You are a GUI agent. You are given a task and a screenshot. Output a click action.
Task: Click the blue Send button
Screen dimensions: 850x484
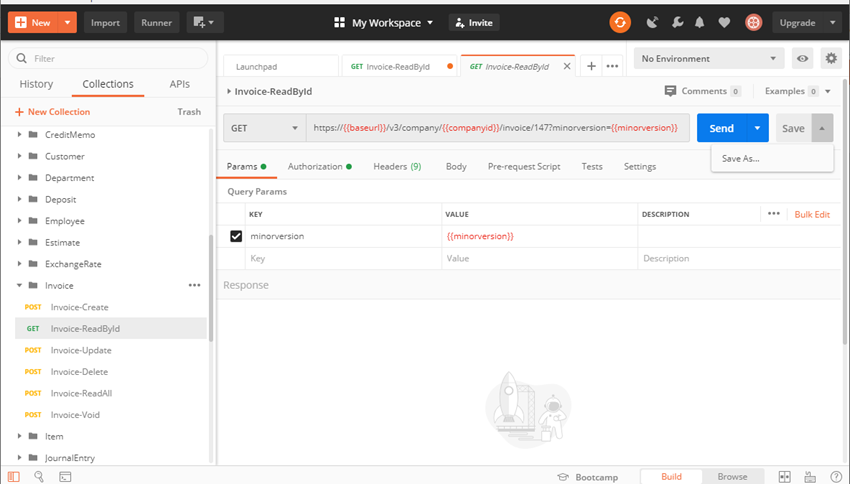coord(721,128)
